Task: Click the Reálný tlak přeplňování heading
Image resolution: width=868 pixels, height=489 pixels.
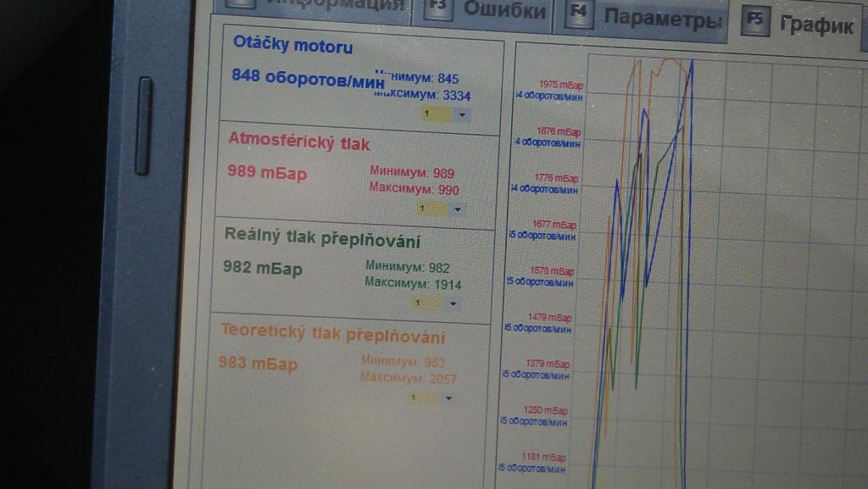Action: click(322, 238)
